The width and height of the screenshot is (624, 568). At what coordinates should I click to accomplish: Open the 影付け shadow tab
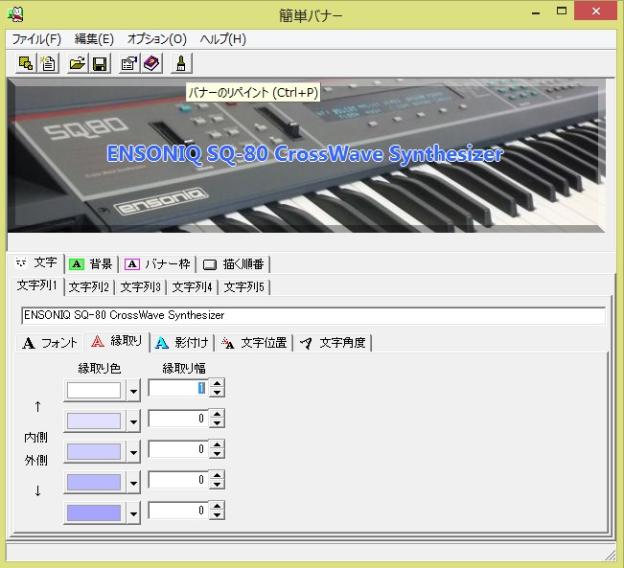[x=182, y=343]
